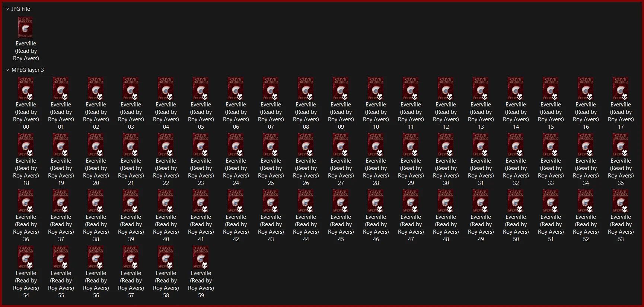
Task: Select the Everville 36 MP3 file icon
Action: click(x=26, y=201)
